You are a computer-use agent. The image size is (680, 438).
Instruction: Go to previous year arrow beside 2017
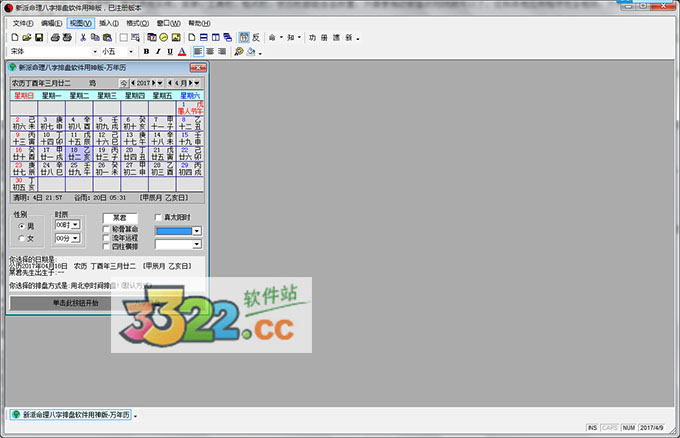(133, 83)
